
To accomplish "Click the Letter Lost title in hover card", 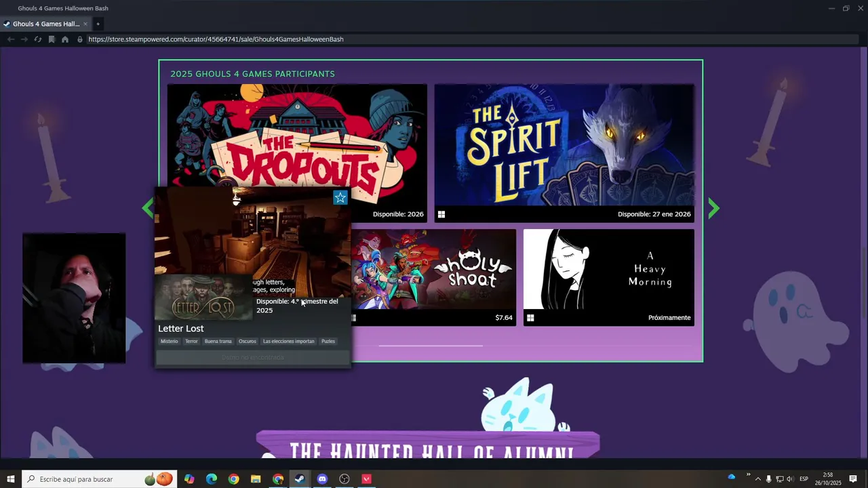I will 181,329.
